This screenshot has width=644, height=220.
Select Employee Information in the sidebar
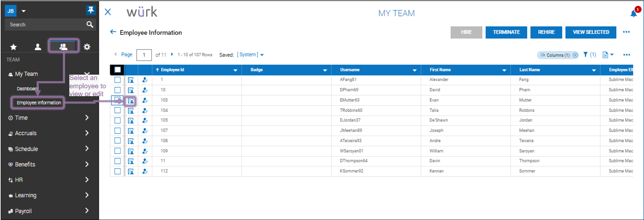click(x=39, y=103)
